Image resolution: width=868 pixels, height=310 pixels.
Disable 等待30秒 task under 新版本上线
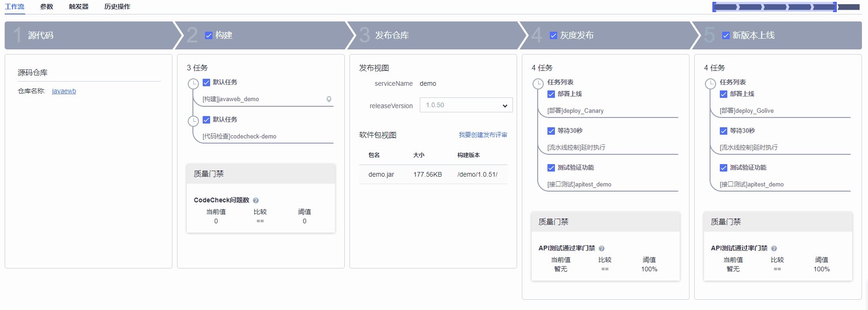[x=724, y=131]
